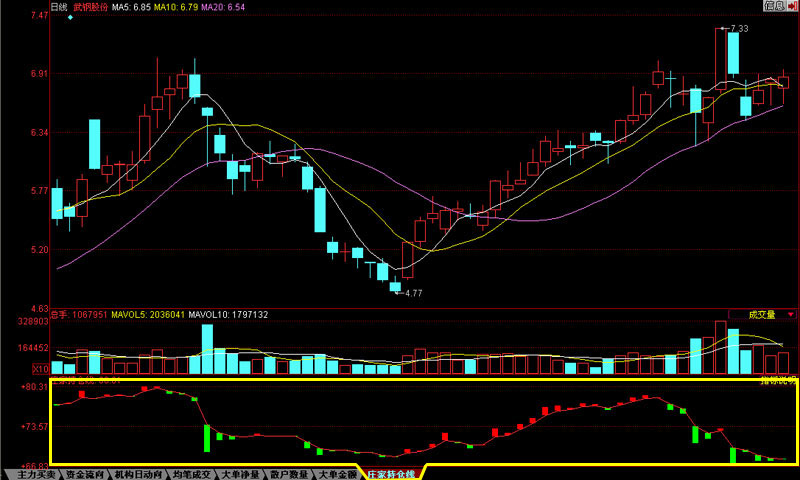Switch to the 大单净量 tab
This screenshot has width=800, height=480.
pos(241,474)
